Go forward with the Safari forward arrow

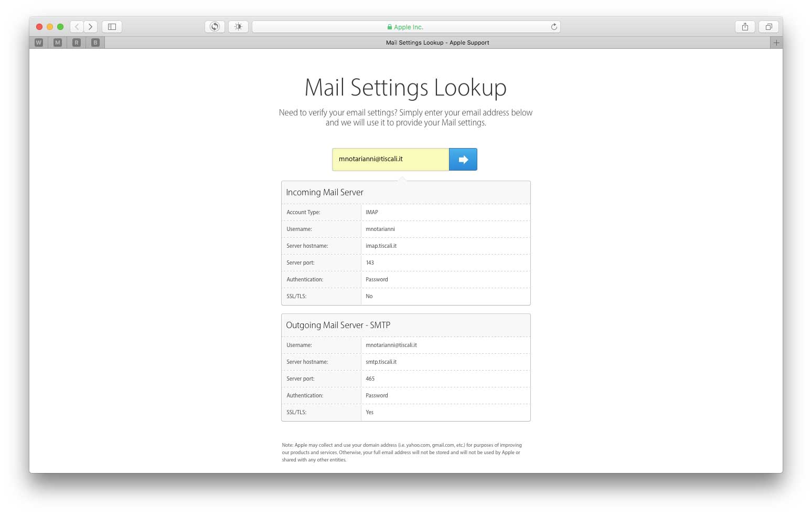(90, 27)
